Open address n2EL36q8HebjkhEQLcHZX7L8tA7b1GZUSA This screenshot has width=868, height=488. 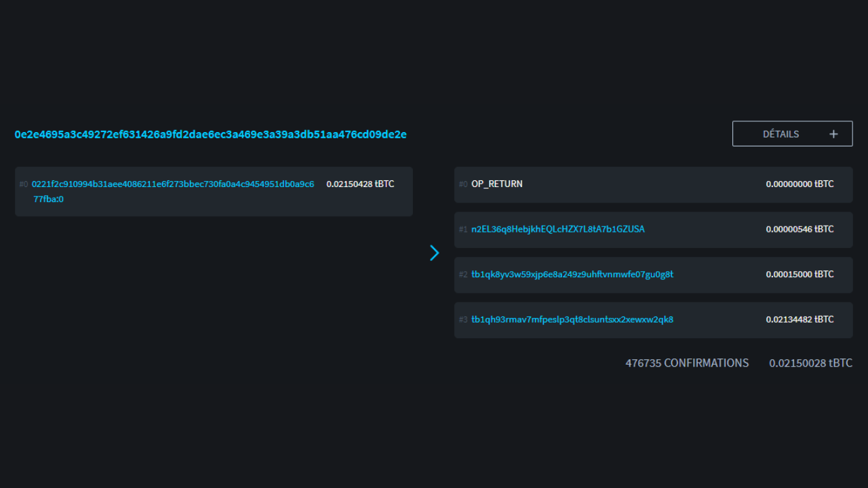point(557,229)
